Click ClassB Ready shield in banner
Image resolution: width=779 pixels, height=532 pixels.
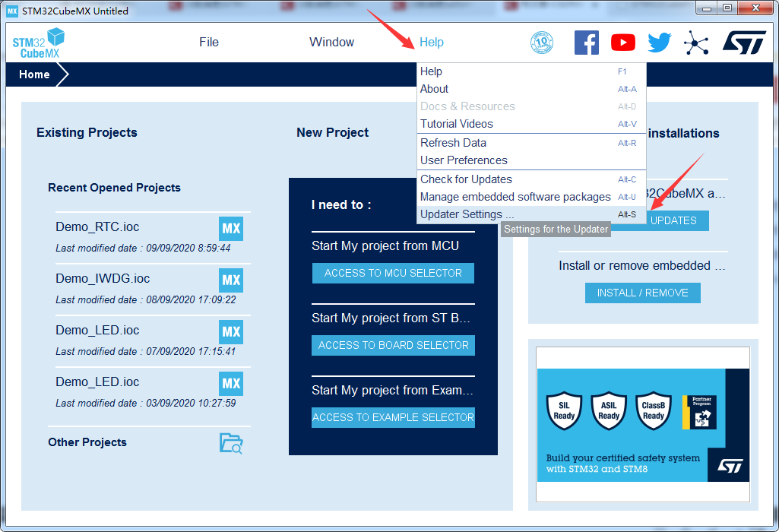pos(654,410)
